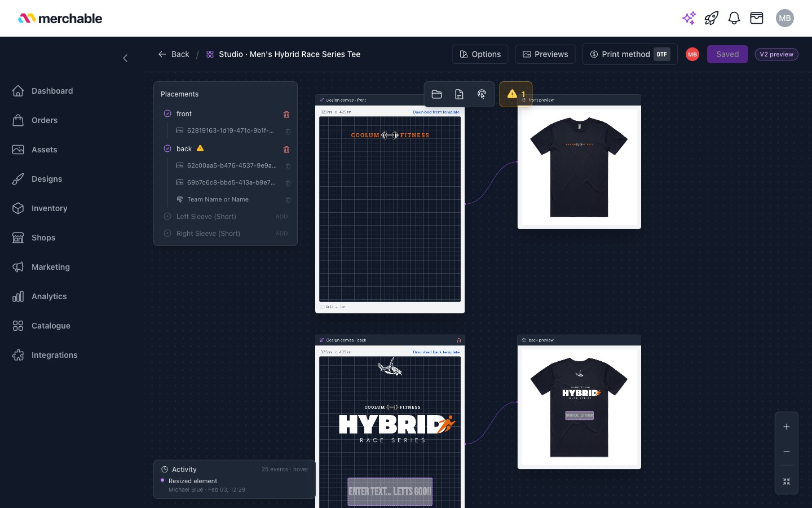The image size is (812, 508).
Task: Open Integrations in sidebar
Action: coord(45,355)
